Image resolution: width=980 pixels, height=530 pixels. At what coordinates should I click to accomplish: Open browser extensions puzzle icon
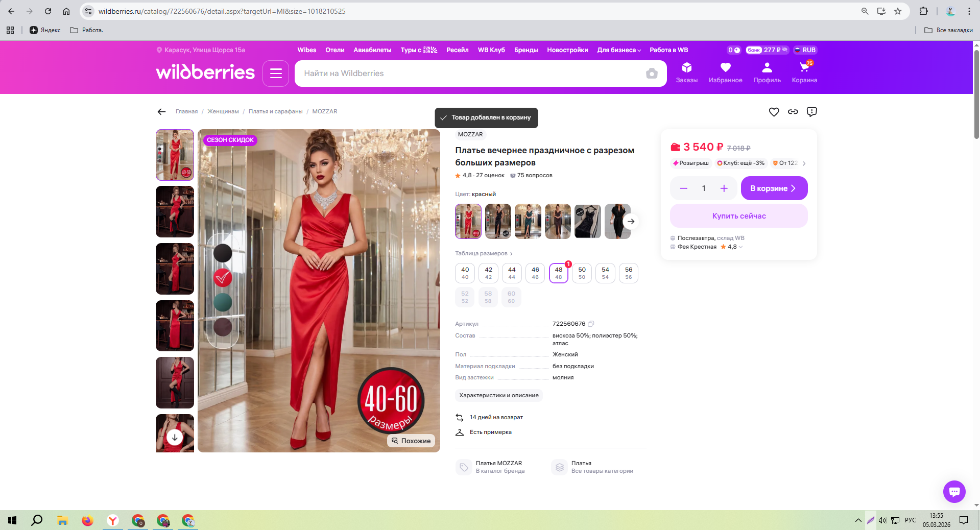(923, 11)
